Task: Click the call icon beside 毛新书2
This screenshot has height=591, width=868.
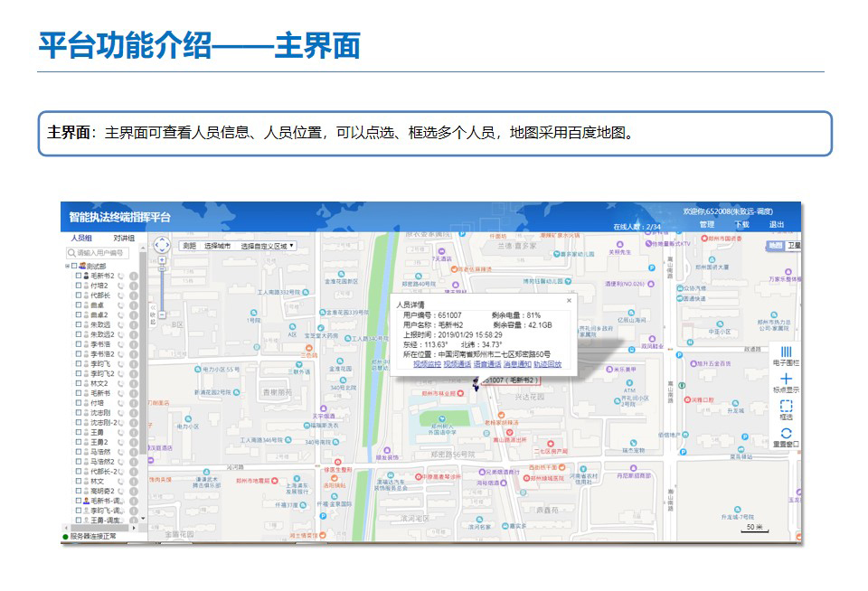Action: [120, 276]
